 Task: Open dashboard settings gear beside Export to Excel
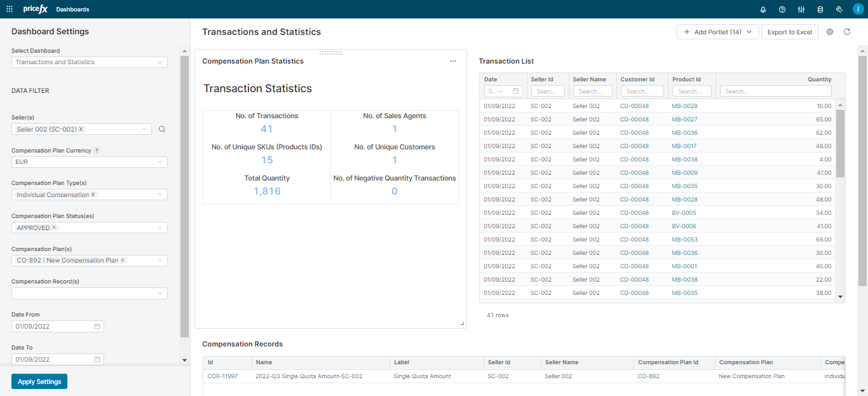pos(830,31)
